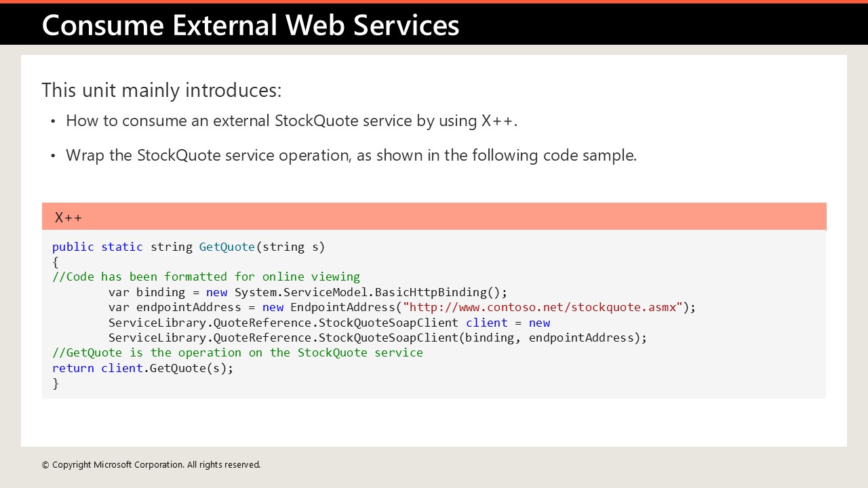Click the GetQuote method declaration line
The width and height of the screenshot is (868, 488).
pyautogui.click(x=189, y=247)
